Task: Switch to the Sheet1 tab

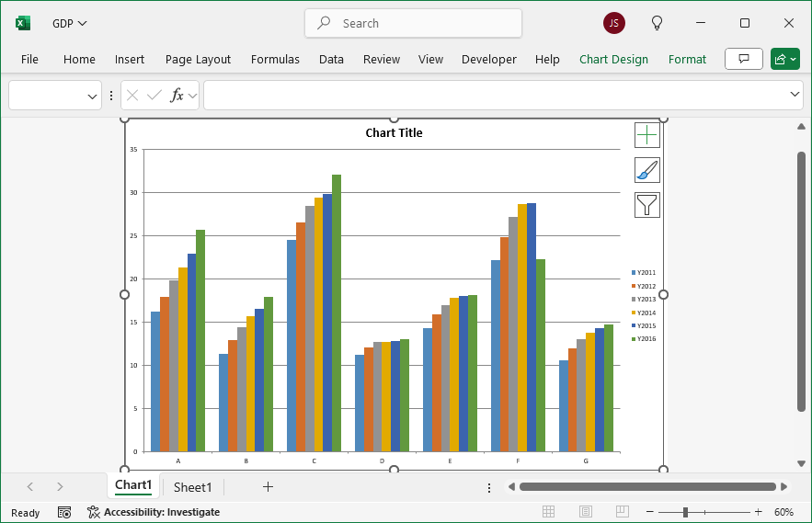Action: click(192, 487)
